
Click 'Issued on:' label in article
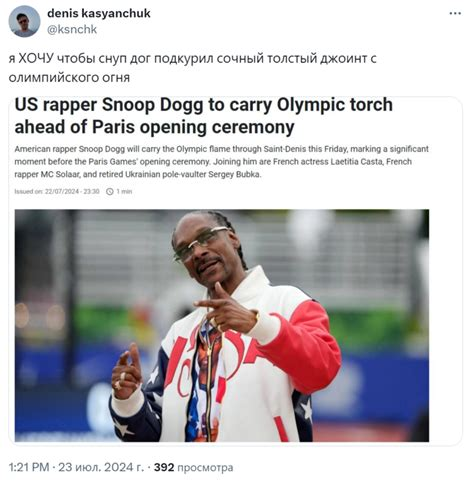[29, 192]
